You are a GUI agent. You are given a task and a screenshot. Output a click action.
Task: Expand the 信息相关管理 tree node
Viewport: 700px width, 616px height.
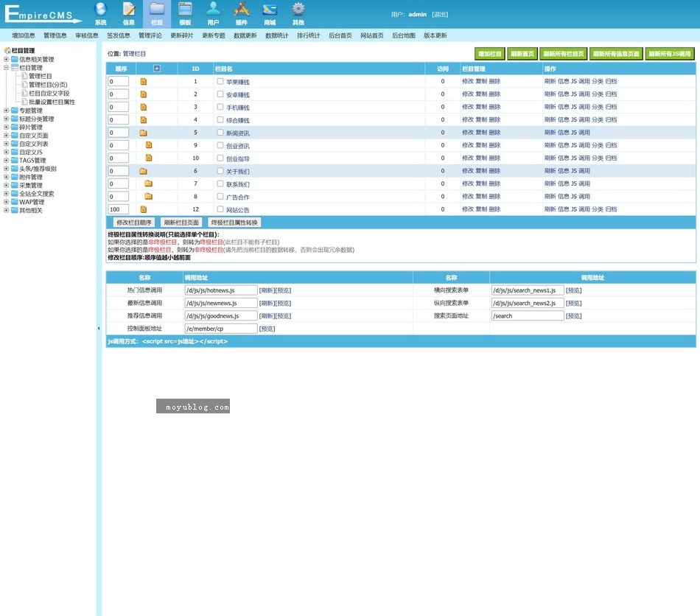[7, 60]
